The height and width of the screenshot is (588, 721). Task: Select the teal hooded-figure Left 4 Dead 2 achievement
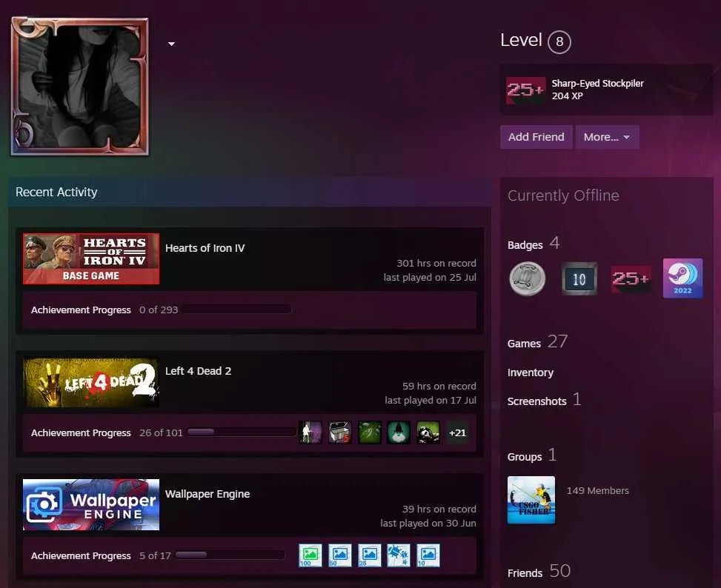(399, 432)
